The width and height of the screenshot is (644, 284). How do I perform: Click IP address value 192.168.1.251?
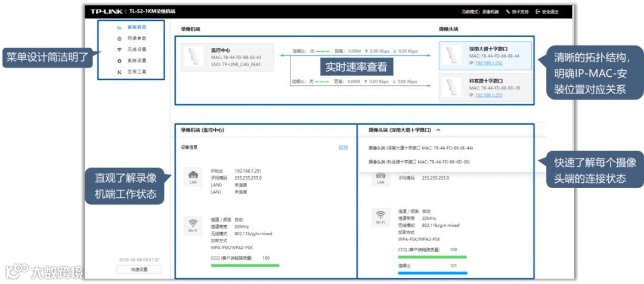(x=247, y=171)
